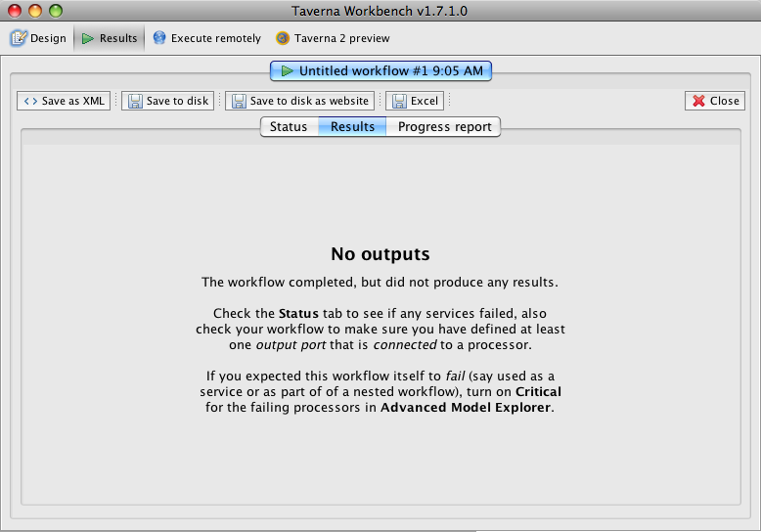Click the toolbar grip before Excel button
Screen dimensions: 761x532
(380, 101)
